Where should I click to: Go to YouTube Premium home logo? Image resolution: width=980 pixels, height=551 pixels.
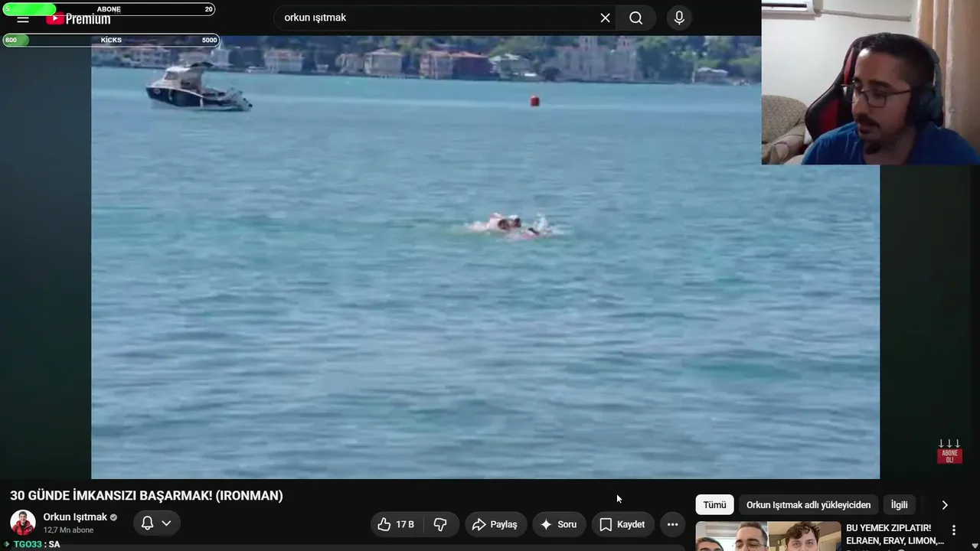(78, 19)
